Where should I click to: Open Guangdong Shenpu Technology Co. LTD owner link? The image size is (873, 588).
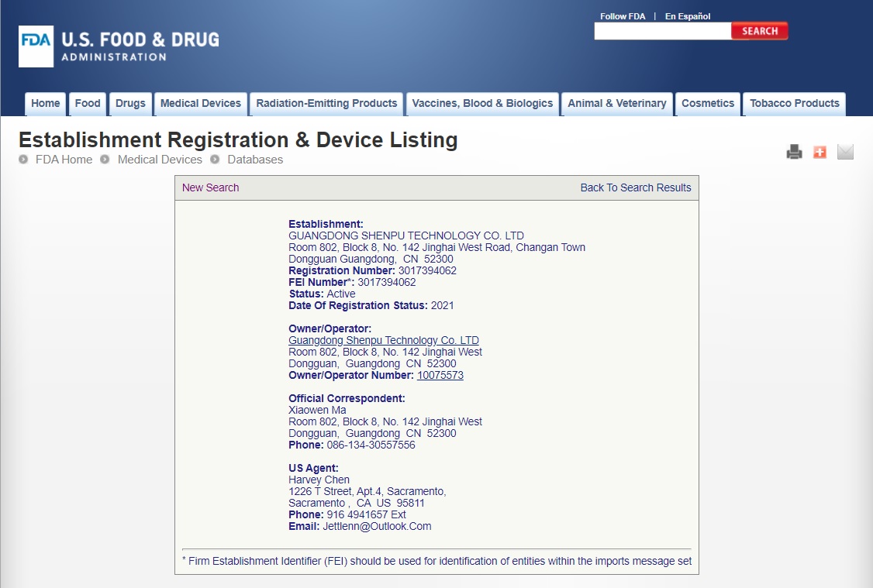point(384,340)
